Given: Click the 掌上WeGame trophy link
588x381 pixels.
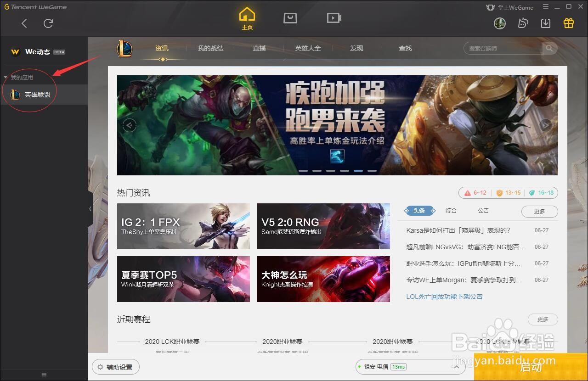Looking at the screenshot, I should (x=509, y=7).
